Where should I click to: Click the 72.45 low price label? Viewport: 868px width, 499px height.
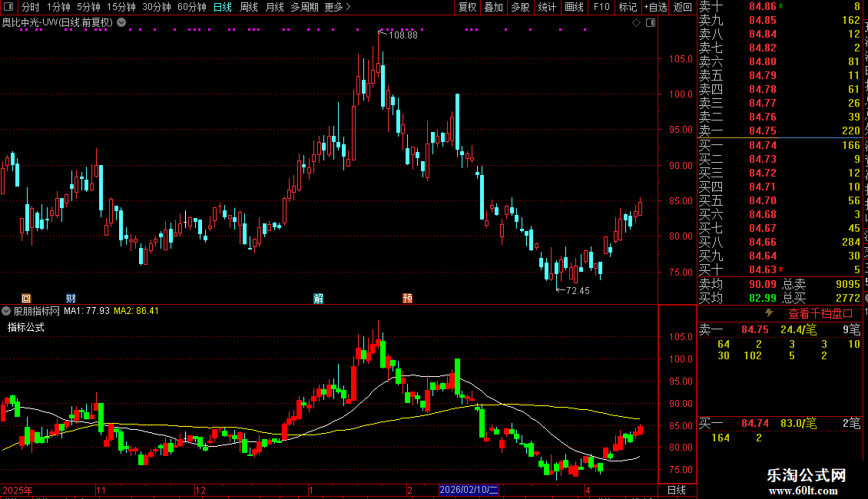pyautogui.click(x=578, y=290)
